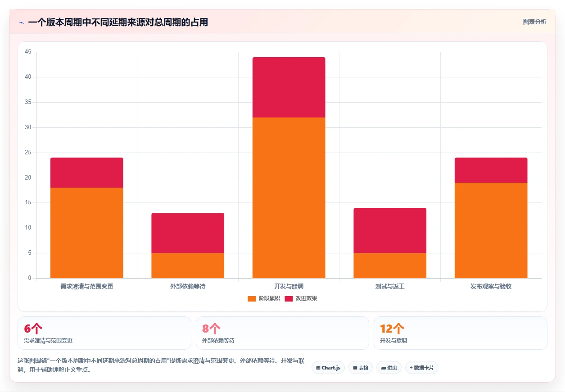Click the 测试与返工 x-axis label
The image size is (565, 392).
tap(390, 286)
